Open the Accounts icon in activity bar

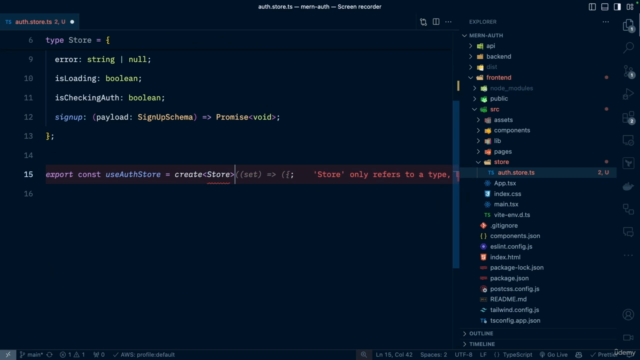628,314
